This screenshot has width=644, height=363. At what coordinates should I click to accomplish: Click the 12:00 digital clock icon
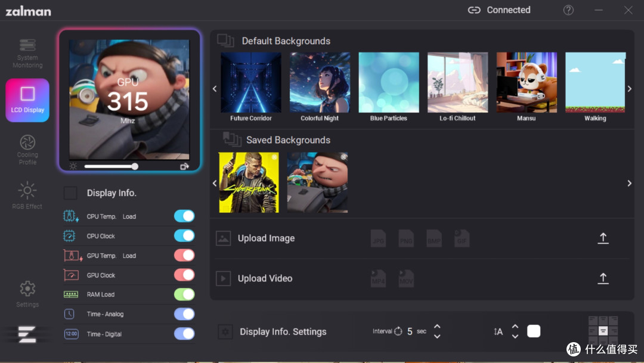[x=71, y=334]
